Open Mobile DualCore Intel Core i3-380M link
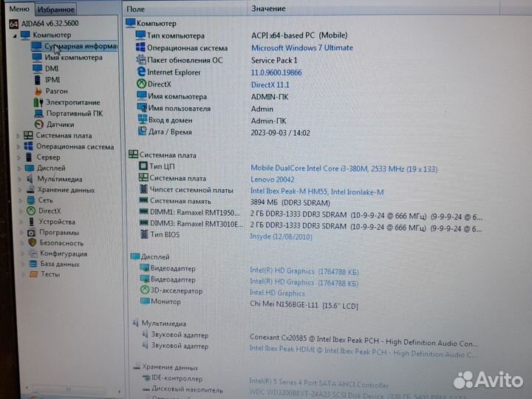This screenshot has height=399, width=532. [x=344, y=168]
